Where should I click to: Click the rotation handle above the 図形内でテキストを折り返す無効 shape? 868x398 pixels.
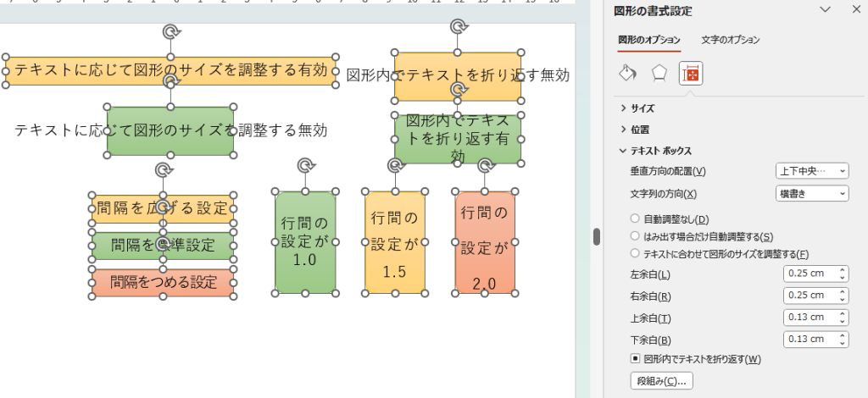click(458, 27)
